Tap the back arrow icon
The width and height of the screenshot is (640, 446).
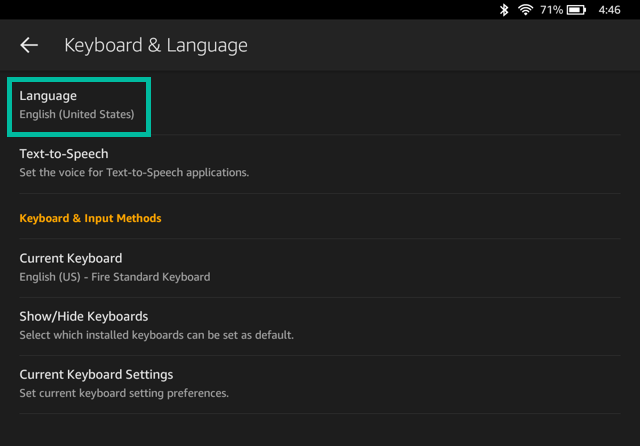point(29,45)
